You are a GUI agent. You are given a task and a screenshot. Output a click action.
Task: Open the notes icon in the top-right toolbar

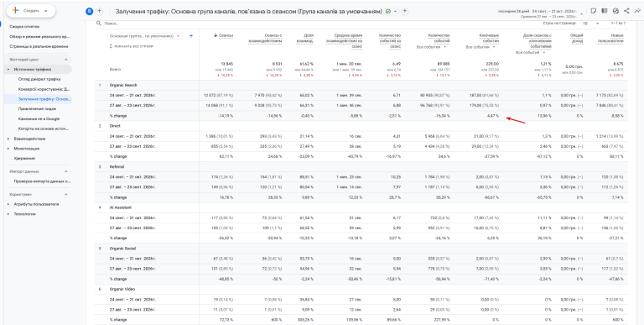point(594,11)
